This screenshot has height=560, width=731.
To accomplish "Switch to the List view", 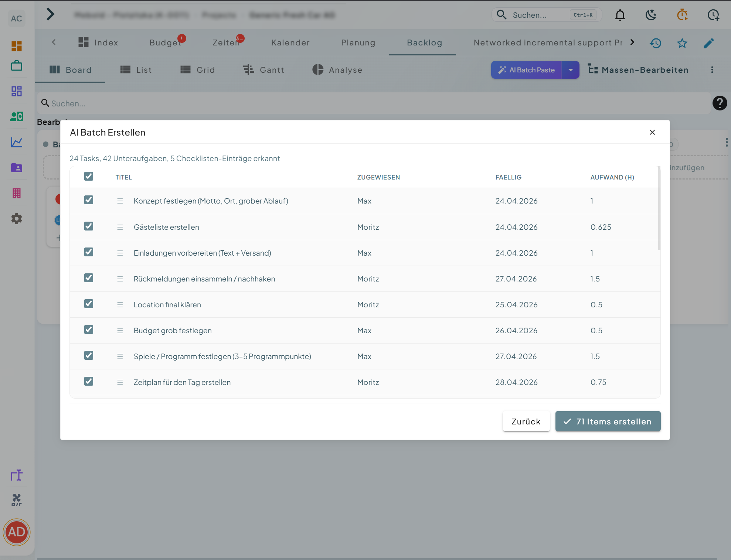I will [x=136, y=70].
